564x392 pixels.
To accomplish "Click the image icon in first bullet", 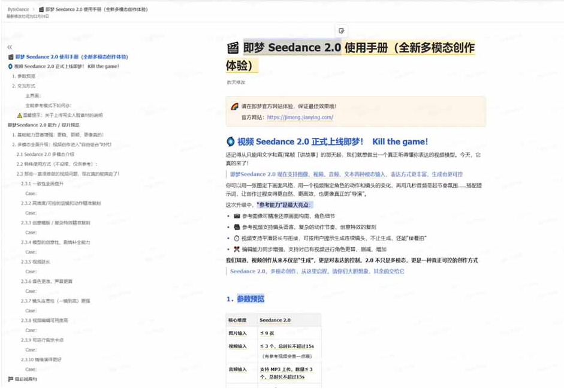I will tap(237, 216).
